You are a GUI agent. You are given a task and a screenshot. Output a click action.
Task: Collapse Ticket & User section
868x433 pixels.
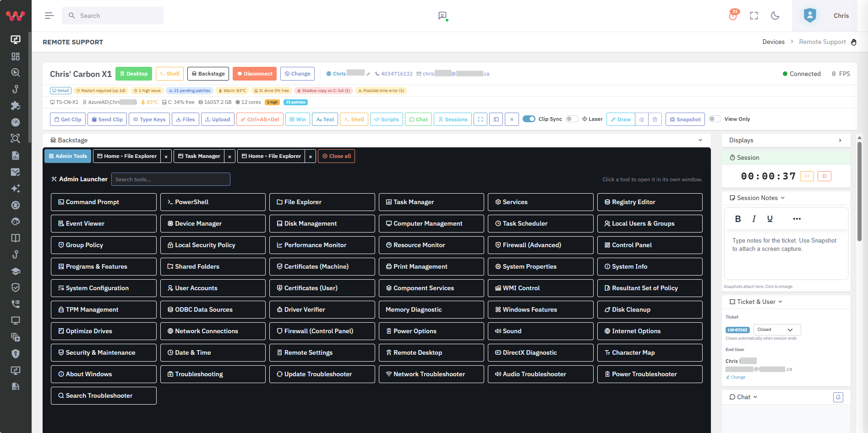coord(780,302)
